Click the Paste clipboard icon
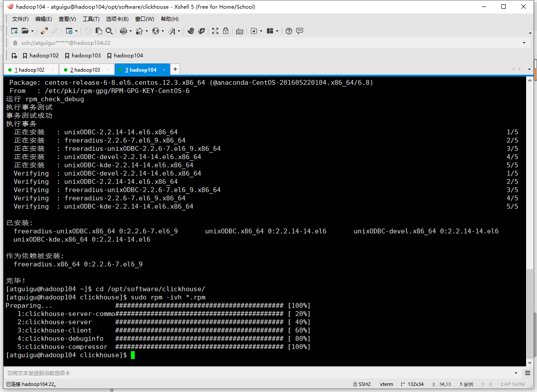537x392 pixels. (x=99, y=31)
